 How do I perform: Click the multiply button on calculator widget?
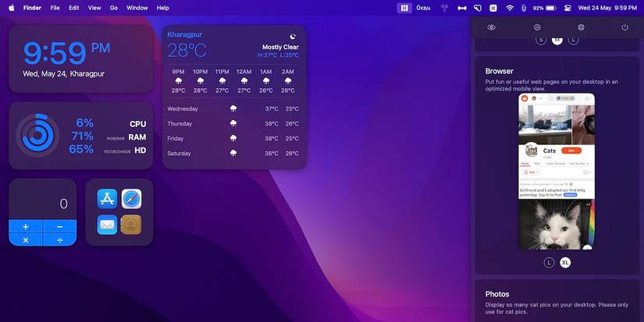(26, 239)
